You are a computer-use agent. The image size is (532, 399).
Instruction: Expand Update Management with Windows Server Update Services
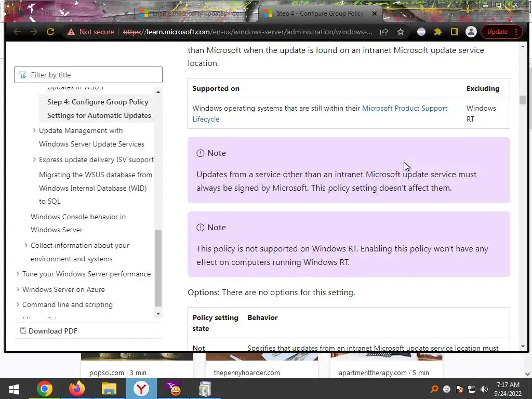34,130
